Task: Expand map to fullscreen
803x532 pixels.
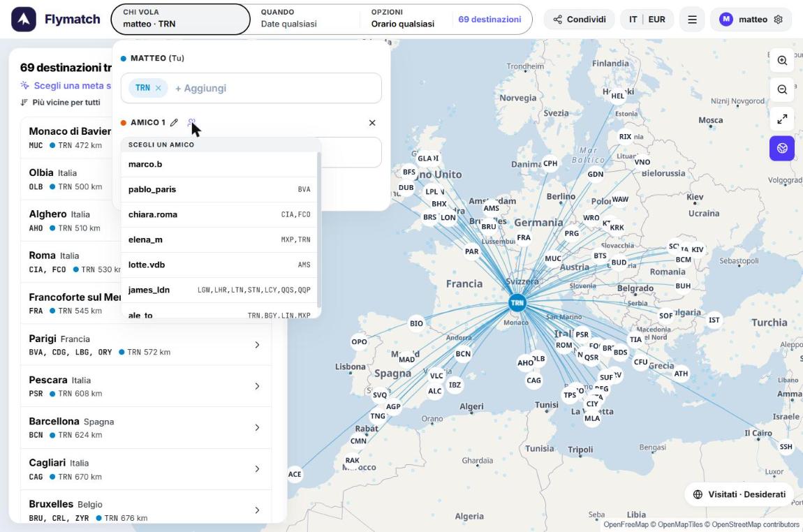Action: coord(782,119)
